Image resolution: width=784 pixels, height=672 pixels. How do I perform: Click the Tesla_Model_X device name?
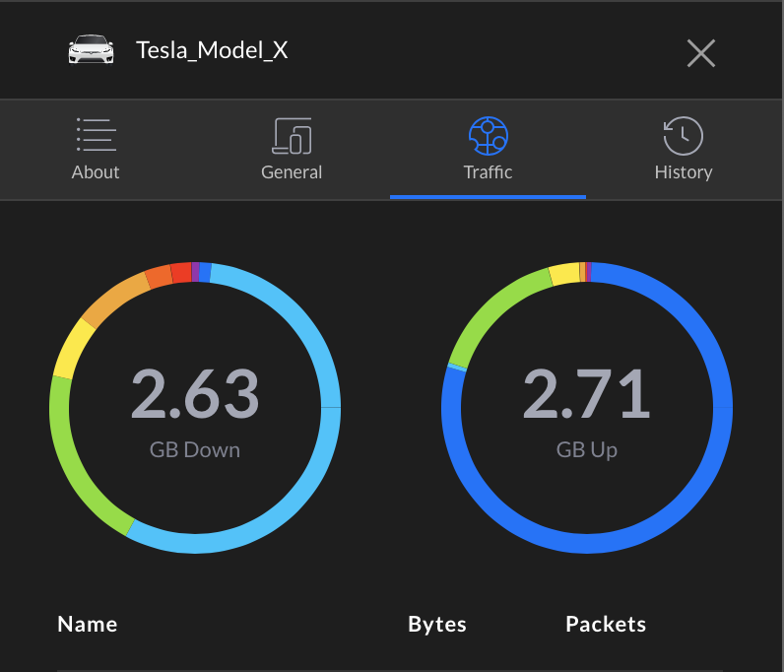(x=212, y=50)
